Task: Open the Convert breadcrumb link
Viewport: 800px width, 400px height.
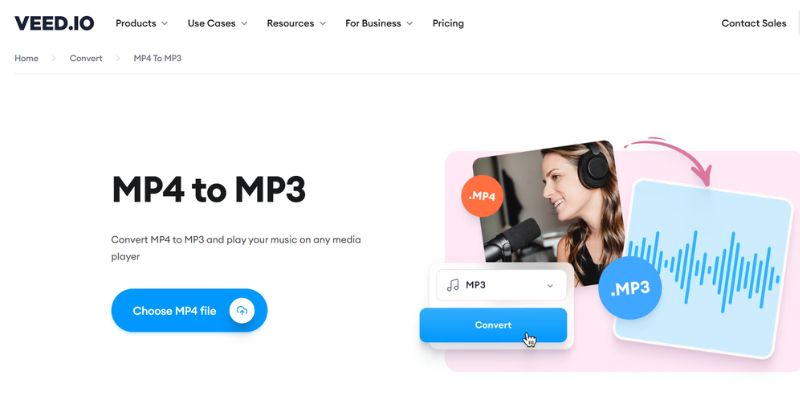Action: [86, 58]
